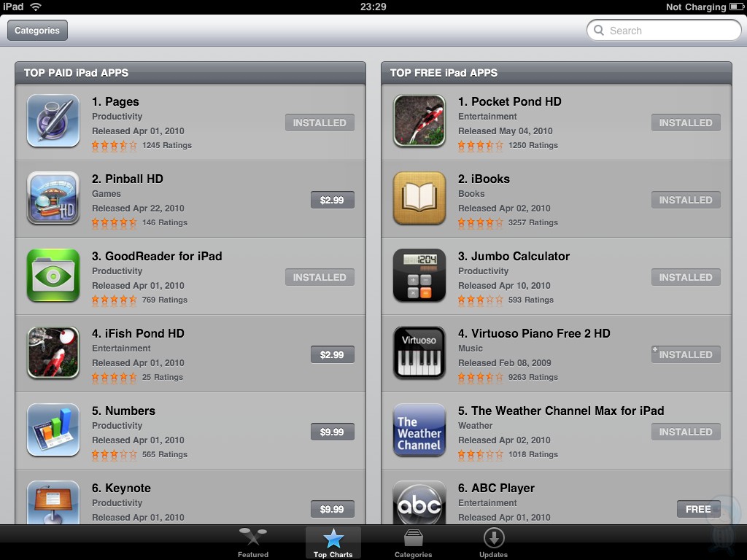
Task: Buy Pinball HD for $2.99
Action: 332,200
